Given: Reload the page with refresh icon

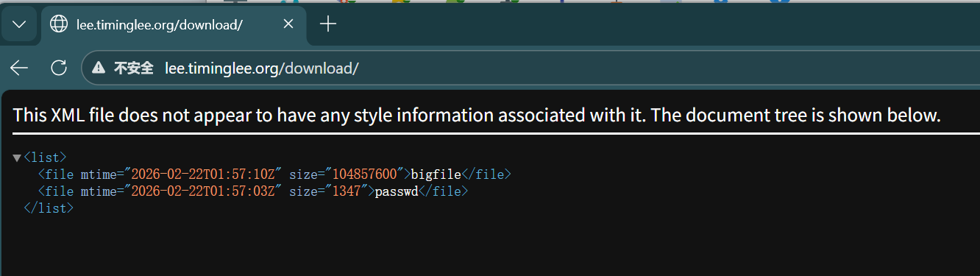Looking at the screenshot, I should pos(58,68).
